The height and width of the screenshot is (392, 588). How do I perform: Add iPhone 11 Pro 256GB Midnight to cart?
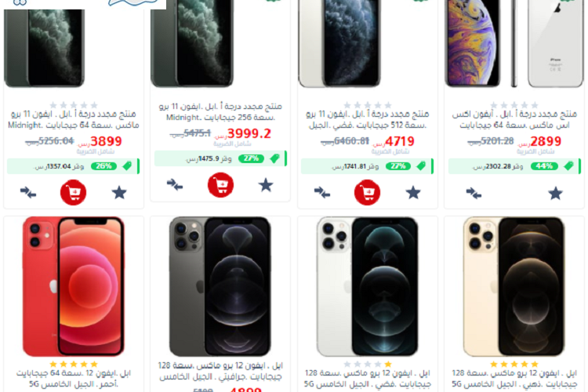221,185
